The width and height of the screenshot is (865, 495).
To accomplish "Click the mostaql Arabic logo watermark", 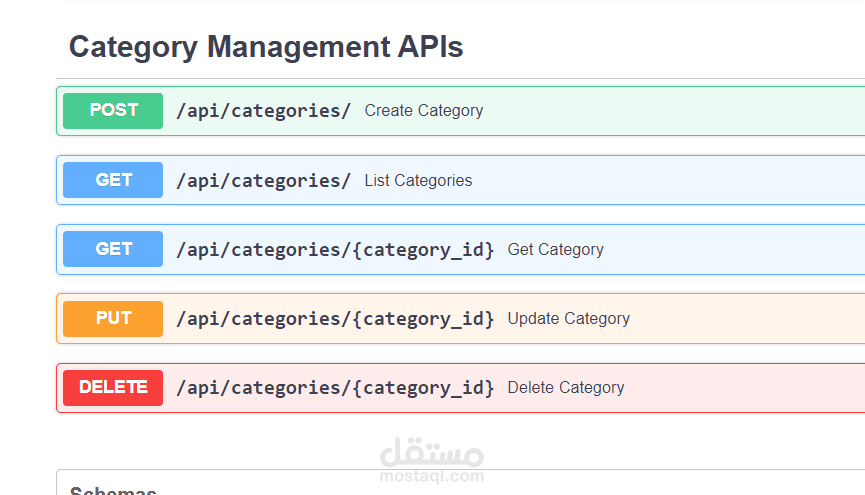I will pos(432,452).
